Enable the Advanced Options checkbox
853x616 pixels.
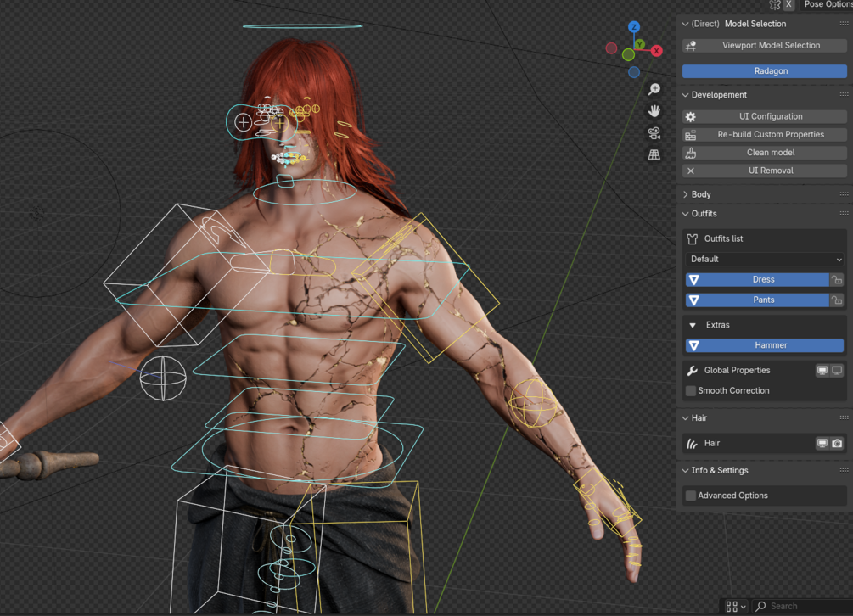[x=691, y=496]
